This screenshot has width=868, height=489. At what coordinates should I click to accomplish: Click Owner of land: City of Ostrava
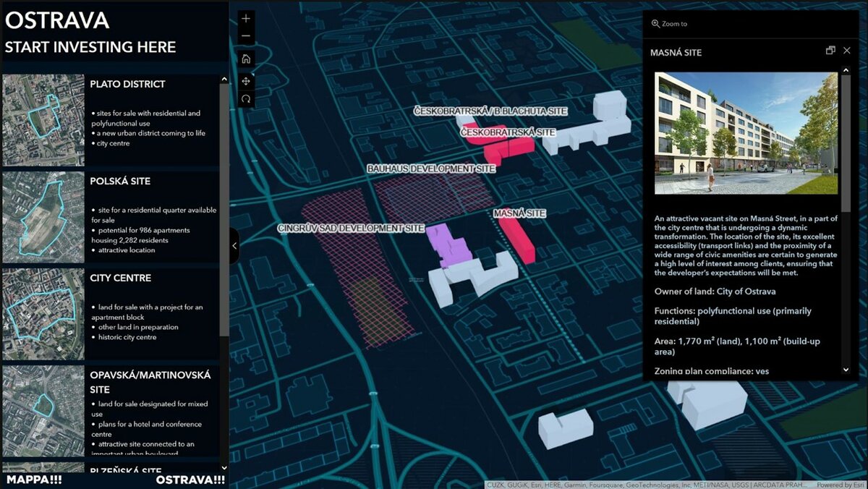715,292
